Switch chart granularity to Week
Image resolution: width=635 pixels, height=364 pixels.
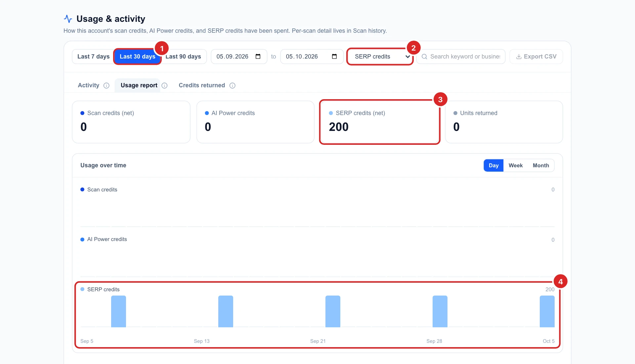(516, 165)
